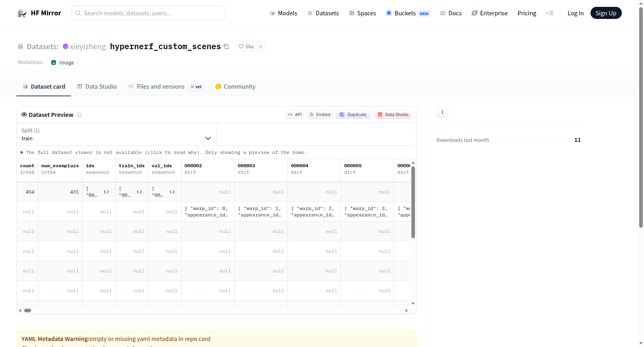Click the table's scroll-up arrow

tap(413, 163)
